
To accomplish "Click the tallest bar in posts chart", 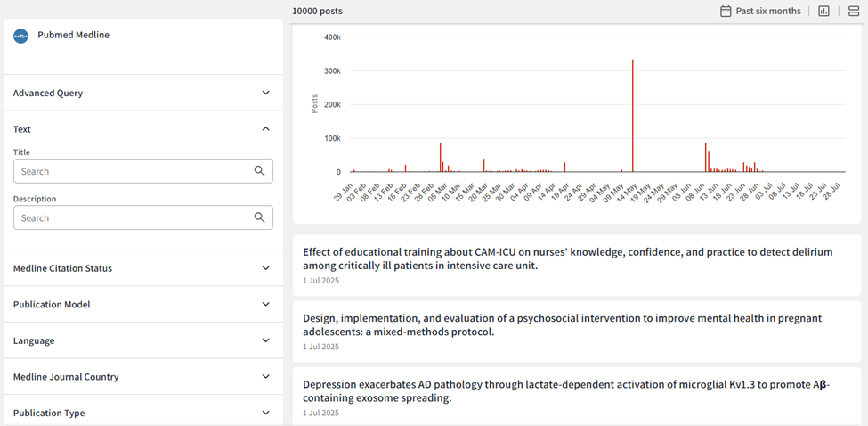I will coord(632,116).
